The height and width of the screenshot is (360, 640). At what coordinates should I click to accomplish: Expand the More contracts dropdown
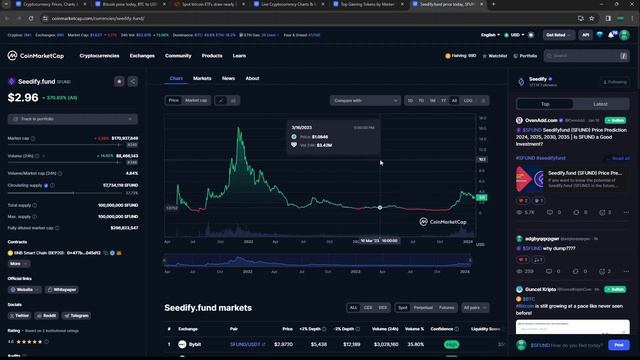click(18, 264)
